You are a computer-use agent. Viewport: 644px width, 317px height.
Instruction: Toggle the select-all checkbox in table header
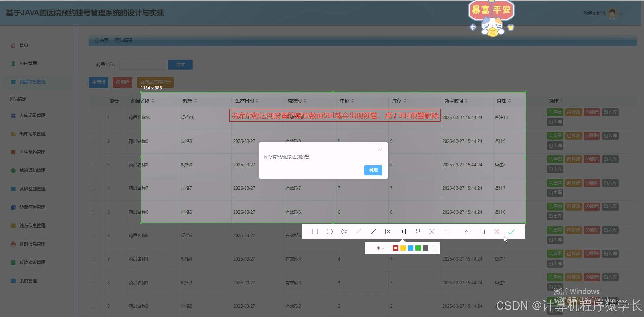pos(94,101)
